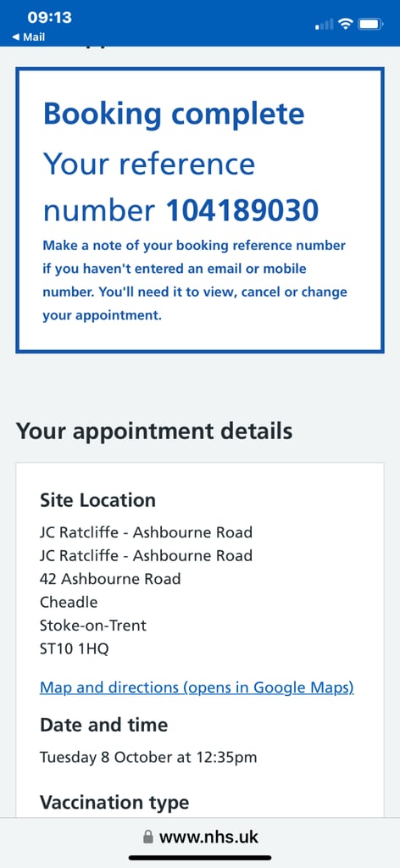The width and height of the screenshot is (400, 868).
Task: Tap the ST10 1HQ postcode text
Action: pyautogui.click(x=74, y=648)
